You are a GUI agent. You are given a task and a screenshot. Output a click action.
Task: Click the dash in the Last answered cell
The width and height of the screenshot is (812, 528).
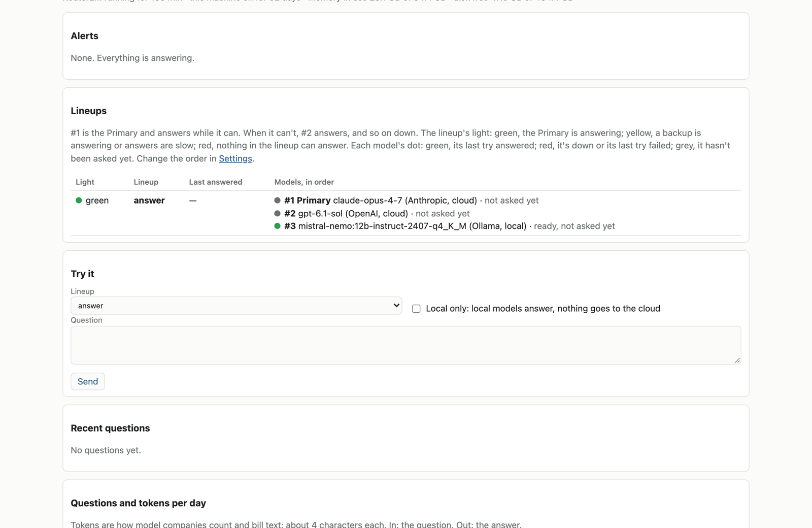click(x=193, y=201)
